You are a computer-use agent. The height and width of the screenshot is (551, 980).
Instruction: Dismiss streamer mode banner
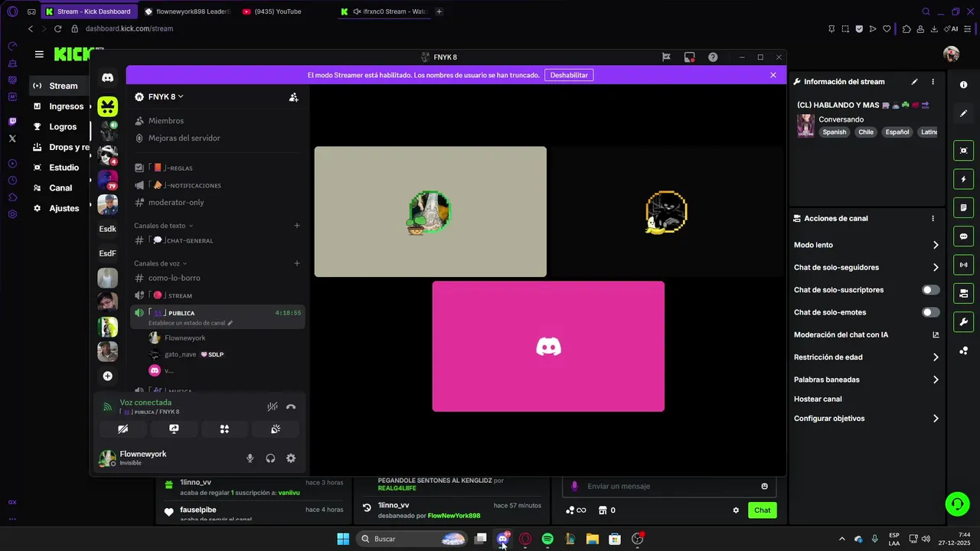(773, 75)
